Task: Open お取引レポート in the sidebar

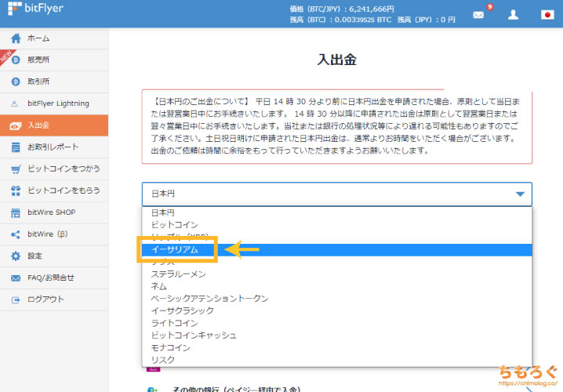Action: tap(54, 147)
